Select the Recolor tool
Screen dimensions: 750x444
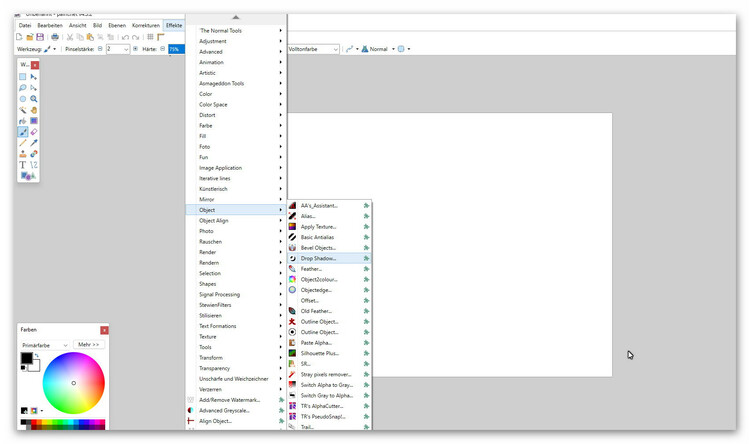coord(33,154)
